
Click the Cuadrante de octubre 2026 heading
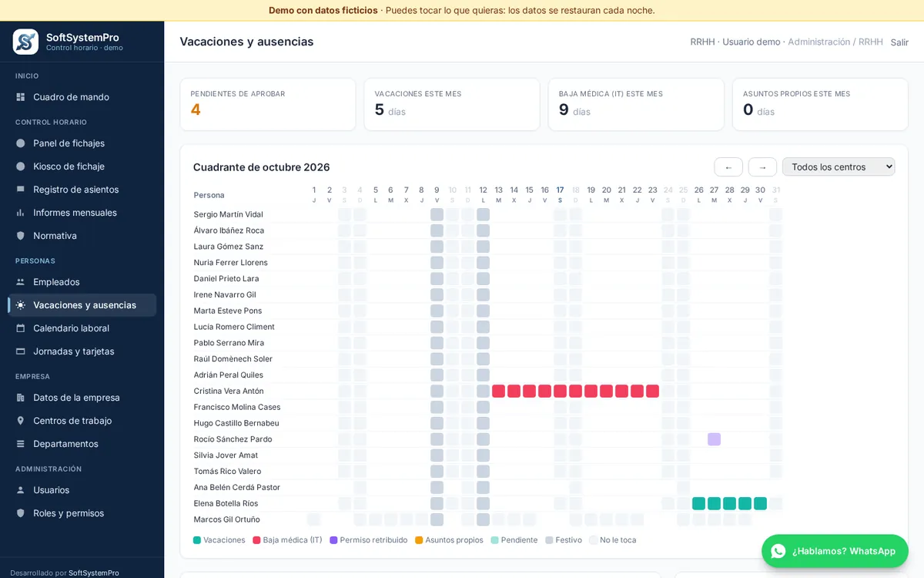pyautogui.click(x=261, y=167)
